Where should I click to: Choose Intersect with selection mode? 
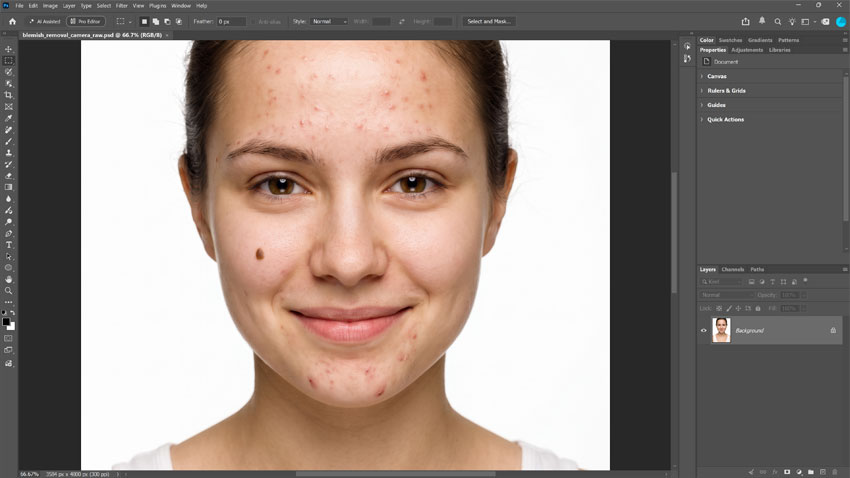tap(179, 22)
